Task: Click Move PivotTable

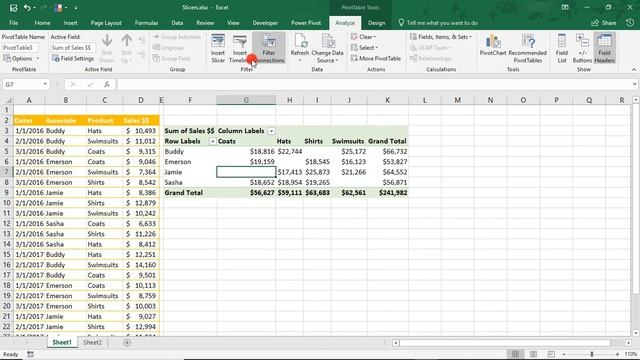Action: 376,58
